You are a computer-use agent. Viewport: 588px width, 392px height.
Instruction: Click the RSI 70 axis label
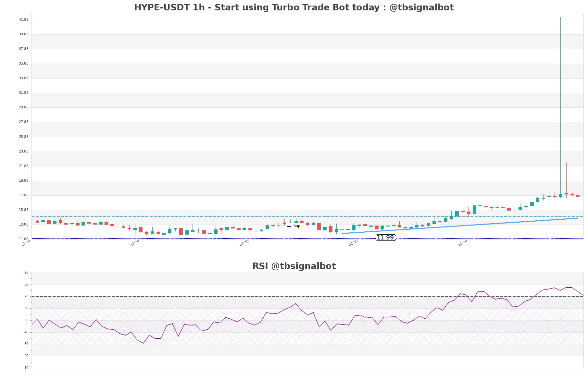[x=26, y=296]
